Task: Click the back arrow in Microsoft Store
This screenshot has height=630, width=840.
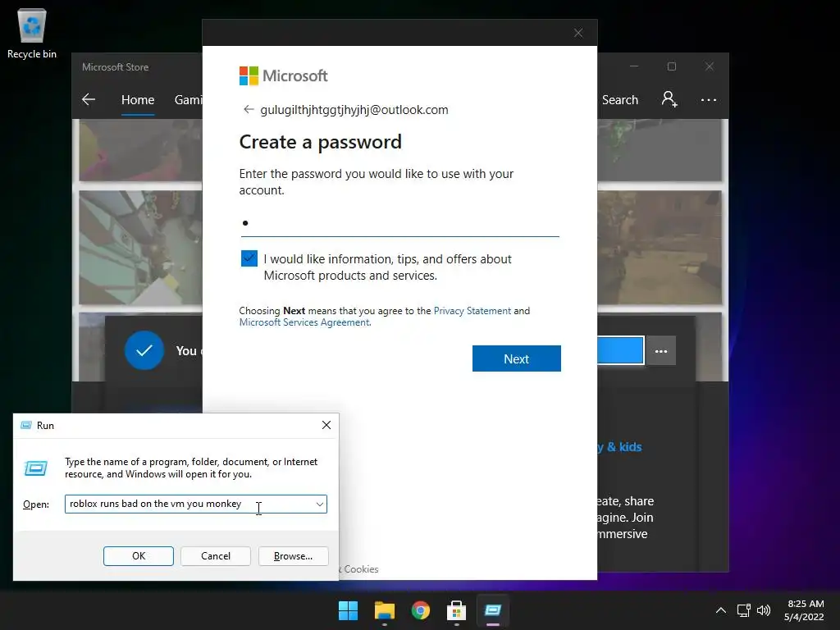Action: [x=89, y=99]
